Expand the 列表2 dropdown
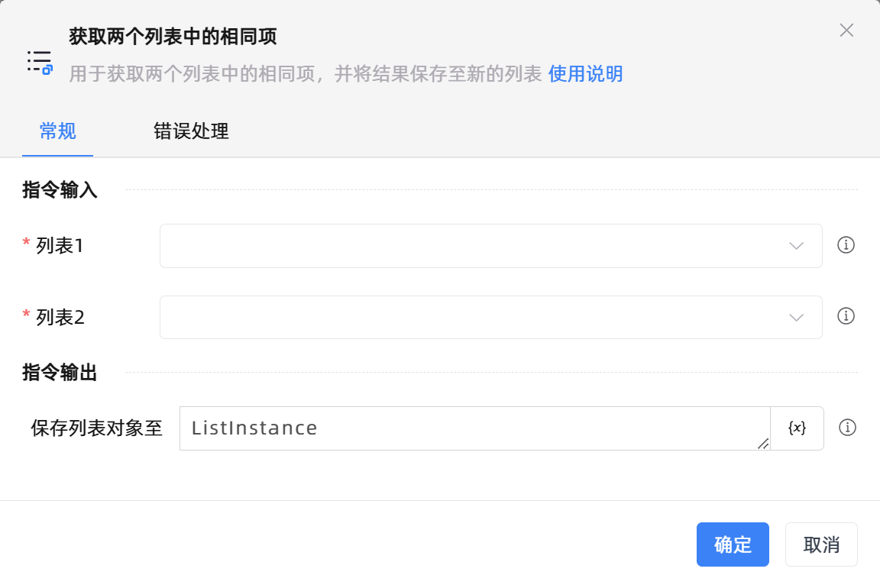 (x=490, y=317)
